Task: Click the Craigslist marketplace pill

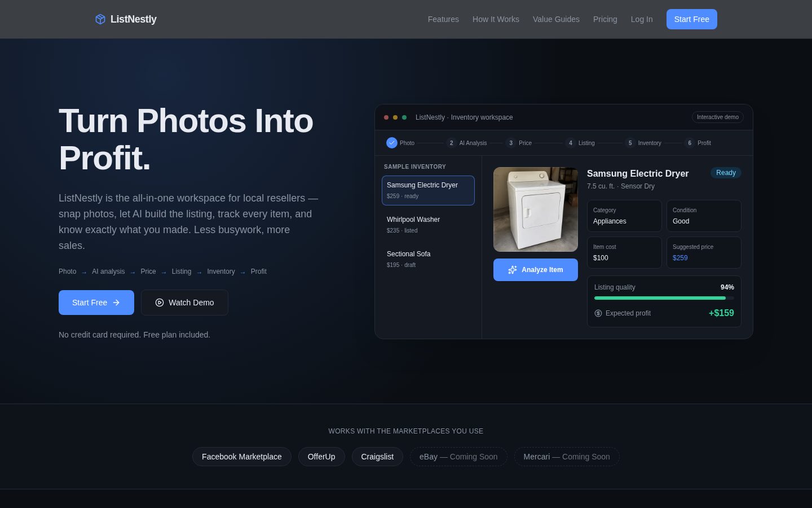Action: pyautogui.click(x=377, y=457)
